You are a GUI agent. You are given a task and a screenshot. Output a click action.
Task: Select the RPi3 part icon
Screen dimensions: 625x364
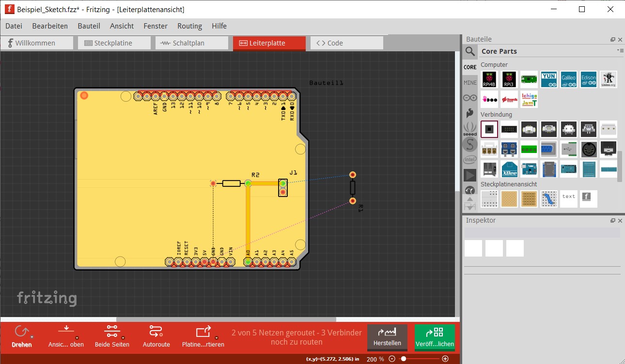(509, 79)
